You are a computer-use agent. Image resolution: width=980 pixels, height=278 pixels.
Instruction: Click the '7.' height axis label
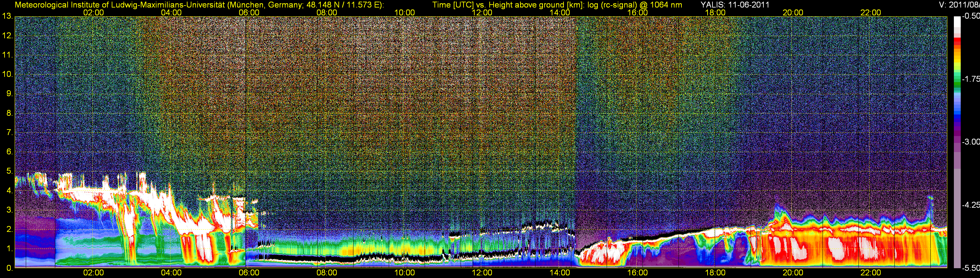click(9, 132)
